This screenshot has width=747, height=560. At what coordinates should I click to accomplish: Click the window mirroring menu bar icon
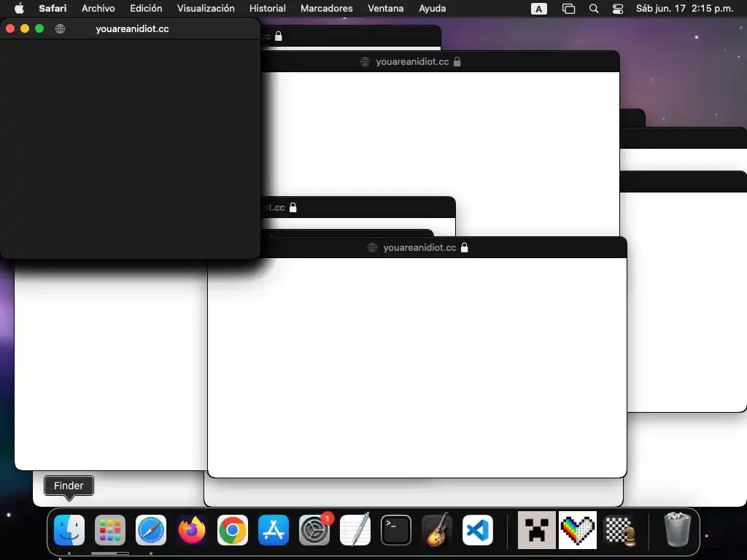coord(568,9)
